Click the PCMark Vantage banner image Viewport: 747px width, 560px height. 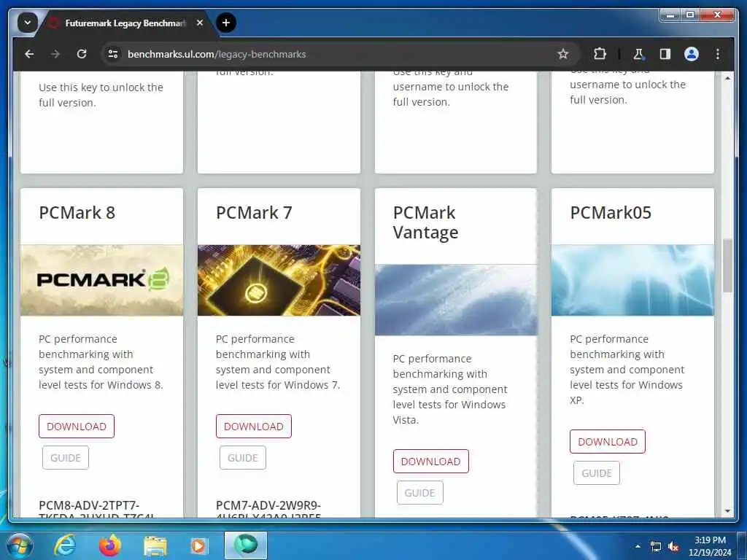[456, 300]
